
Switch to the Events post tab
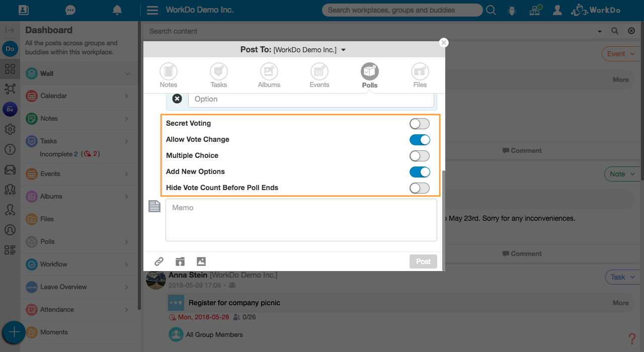click(x=319, y=75)
